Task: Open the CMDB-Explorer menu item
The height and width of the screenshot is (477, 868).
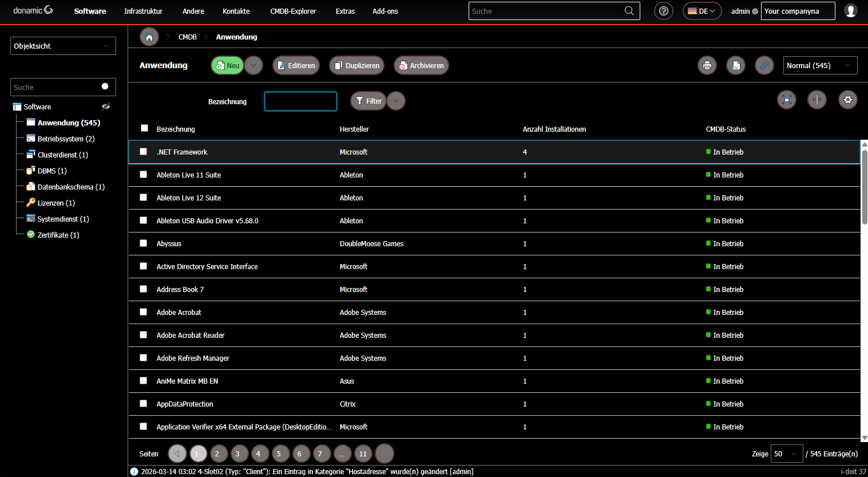Action: (x=292, y=11)
